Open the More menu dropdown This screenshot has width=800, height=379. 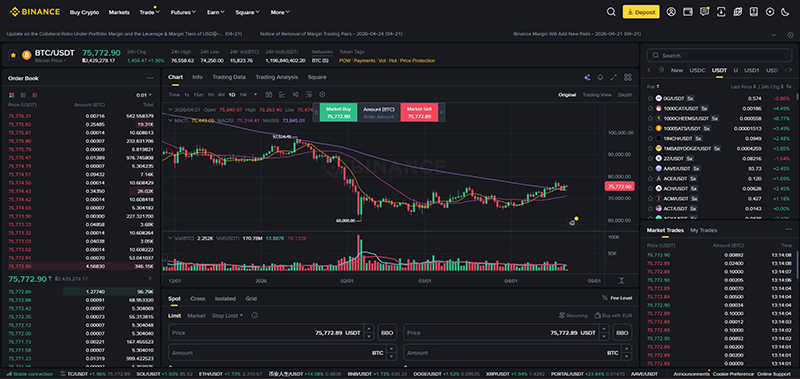pyautogui.click(x=280, y=12)
